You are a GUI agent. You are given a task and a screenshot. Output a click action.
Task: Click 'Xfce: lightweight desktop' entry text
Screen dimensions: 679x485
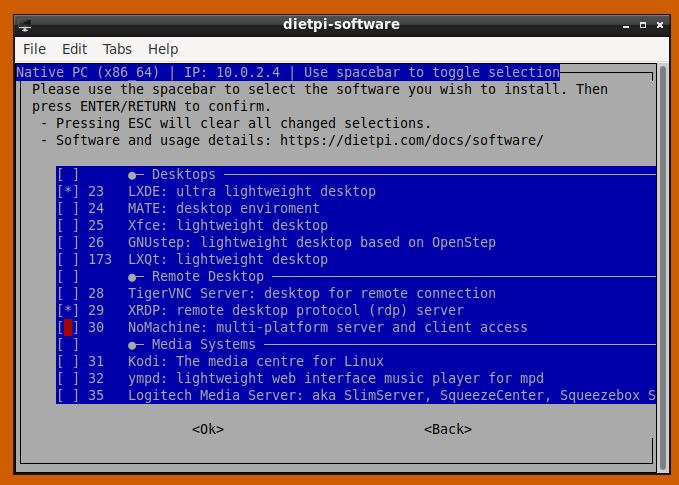click(228, 225)
